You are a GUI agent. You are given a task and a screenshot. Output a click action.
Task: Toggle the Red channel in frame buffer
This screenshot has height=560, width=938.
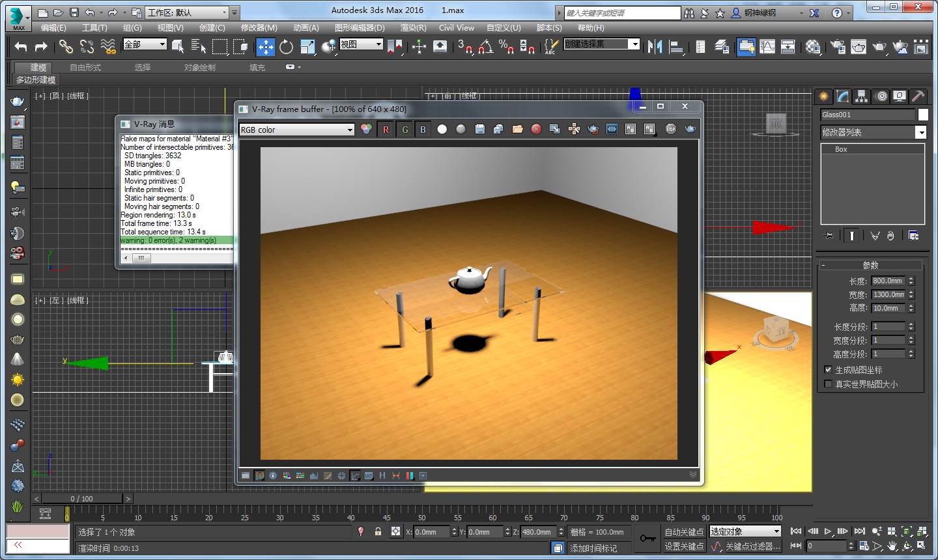(x=386, y=129)
